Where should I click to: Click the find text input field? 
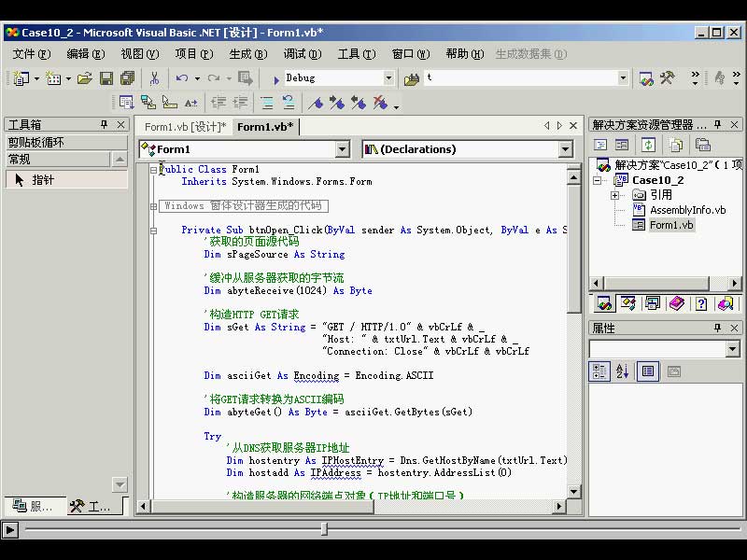pos(520,78)
